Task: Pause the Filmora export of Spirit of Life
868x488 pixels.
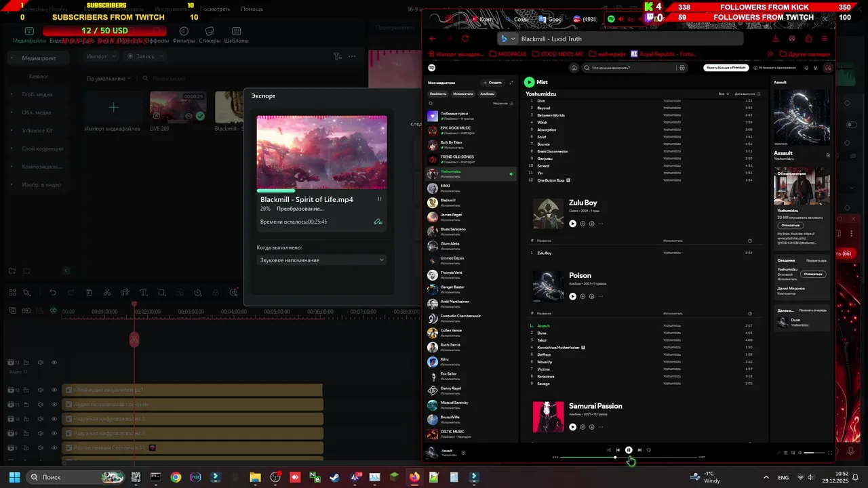Action: tap(379, 199)
